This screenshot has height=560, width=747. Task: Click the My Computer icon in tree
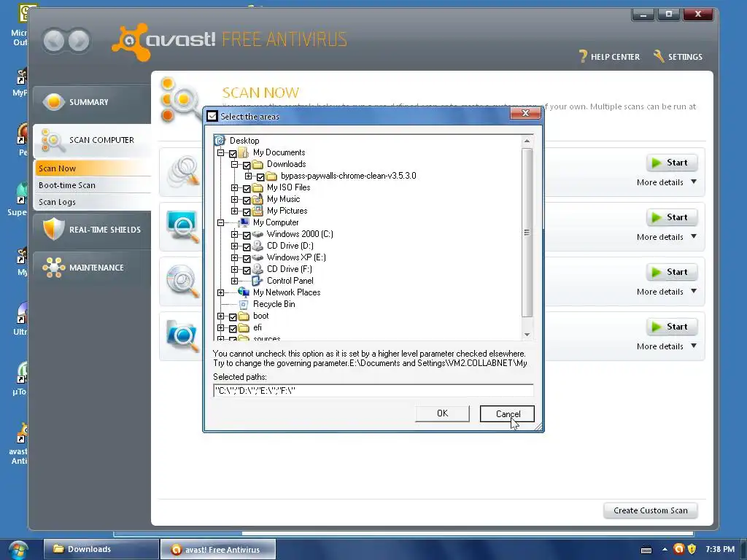tap(244, 222)
